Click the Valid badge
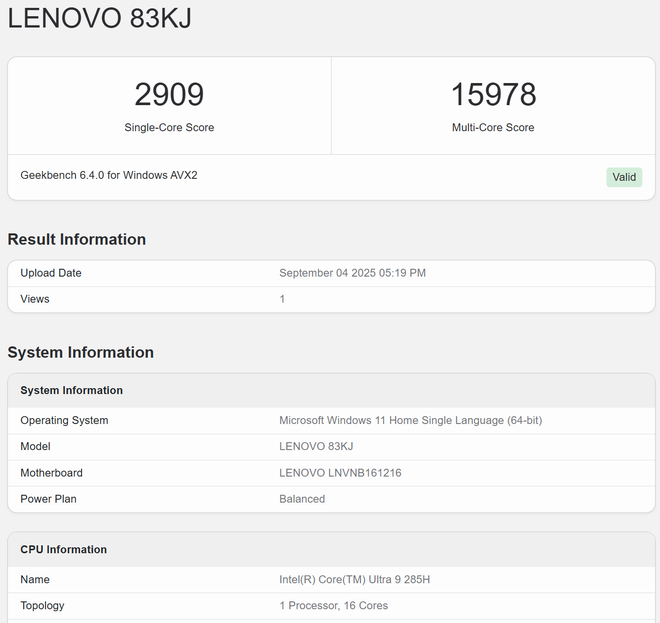660x623 pixels. (624, 177)
